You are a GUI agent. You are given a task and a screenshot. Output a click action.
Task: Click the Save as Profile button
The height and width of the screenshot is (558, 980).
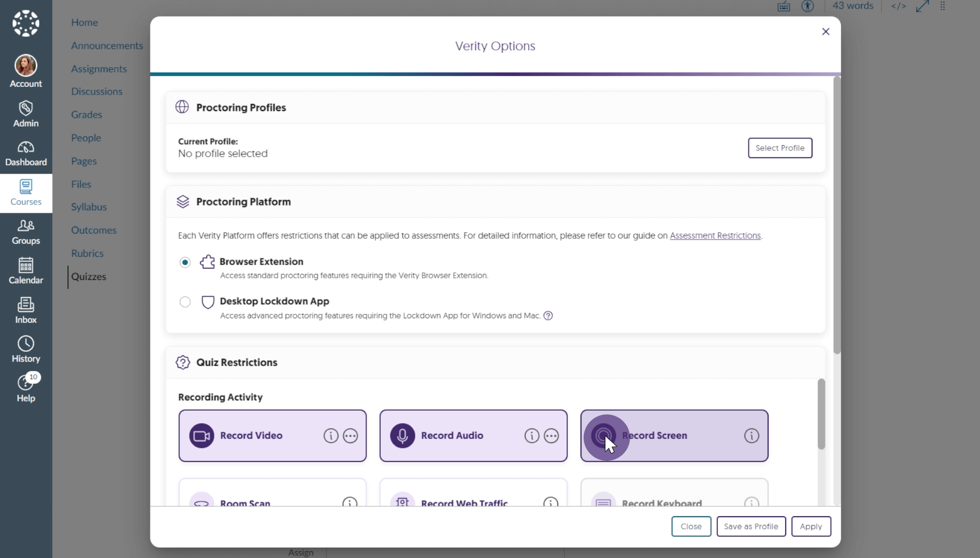tap(751, 526)
